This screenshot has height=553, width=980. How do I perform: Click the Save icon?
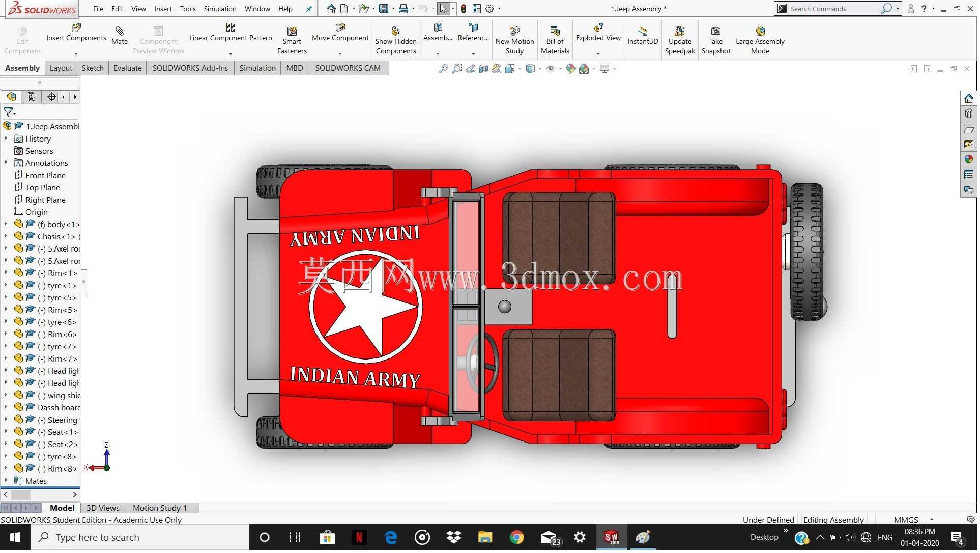[384, 9]
